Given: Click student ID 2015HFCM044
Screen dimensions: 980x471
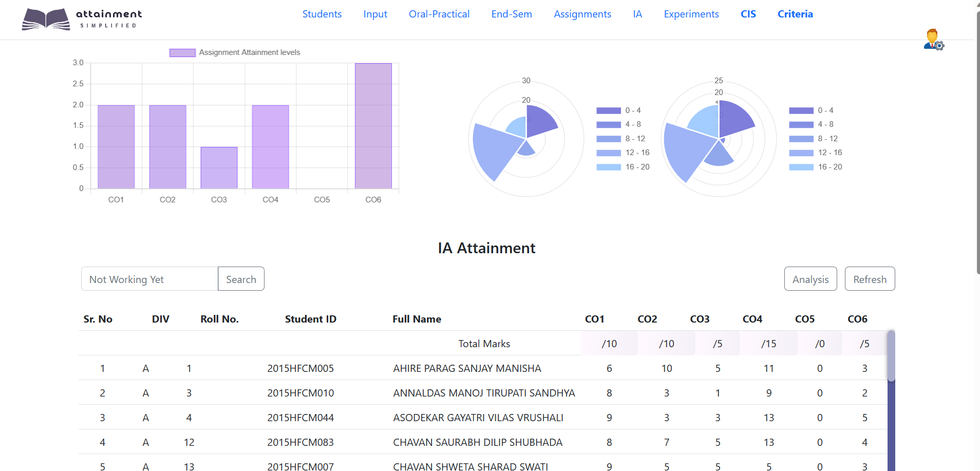Looking at the screenshot, I should click(300, 418).
